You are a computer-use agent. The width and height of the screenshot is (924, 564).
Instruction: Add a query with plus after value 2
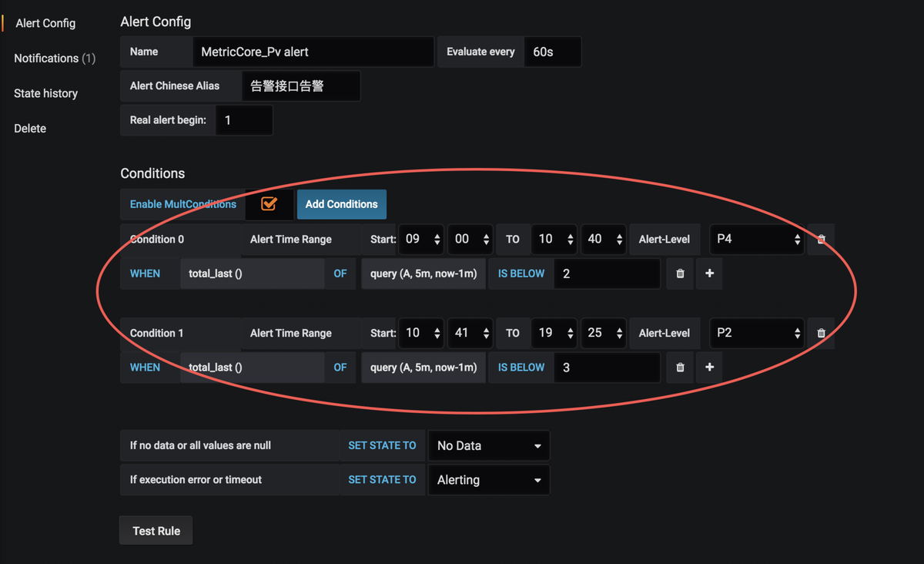[709, 274]
